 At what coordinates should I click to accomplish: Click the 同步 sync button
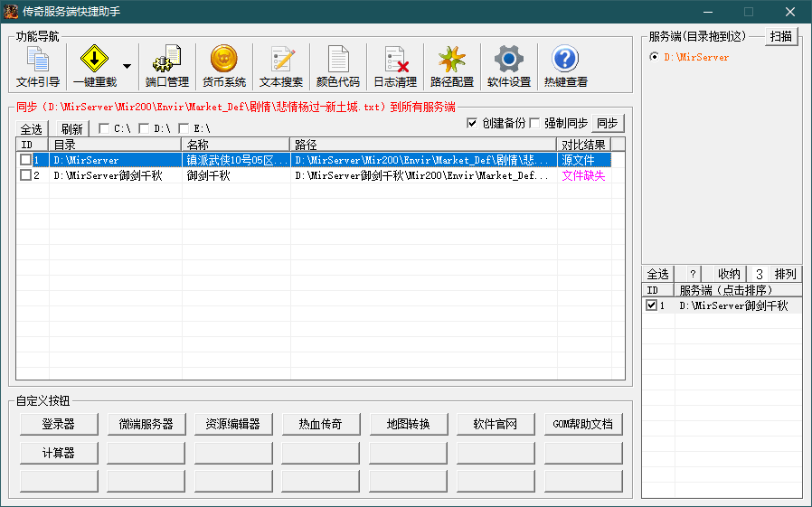tap(609, 123)
